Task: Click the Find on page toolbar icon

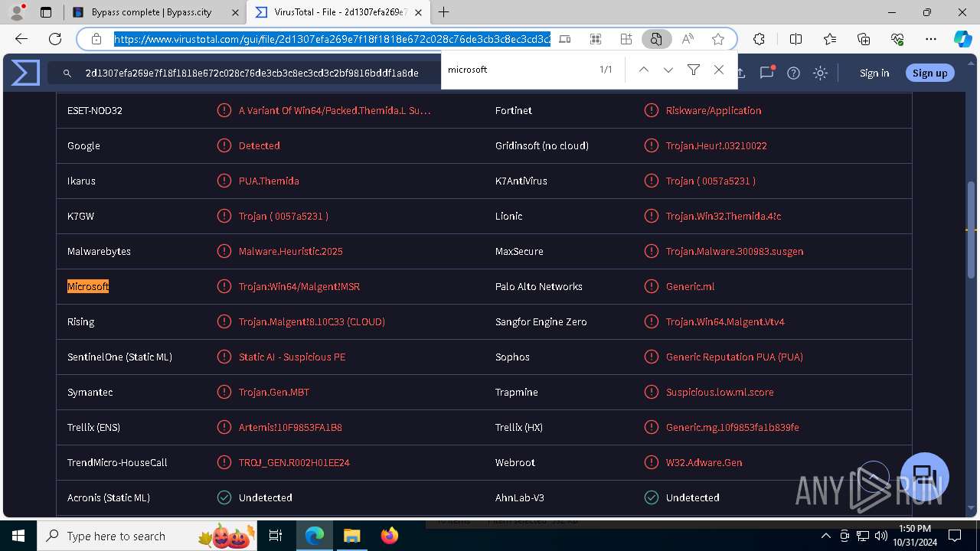Action: pos(656,39)
